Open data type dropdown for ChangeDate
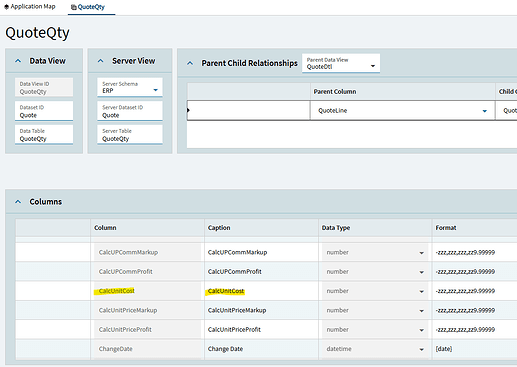This screenshot has height=367, width=517. pyautogui.click(x=421, y=349)
